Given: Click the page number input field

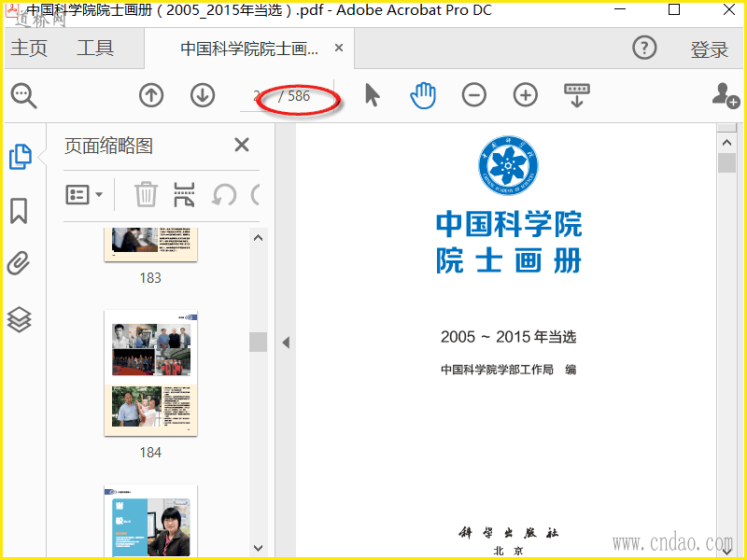Looking at the screenshot, I should 258,96.
